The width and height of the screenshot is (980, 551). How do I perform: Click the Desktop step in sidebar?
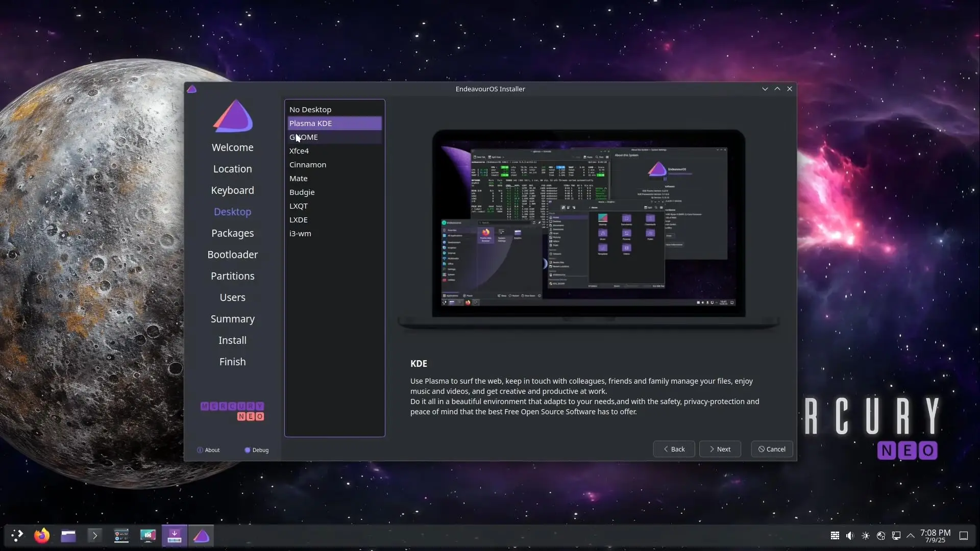click(233, 212)
